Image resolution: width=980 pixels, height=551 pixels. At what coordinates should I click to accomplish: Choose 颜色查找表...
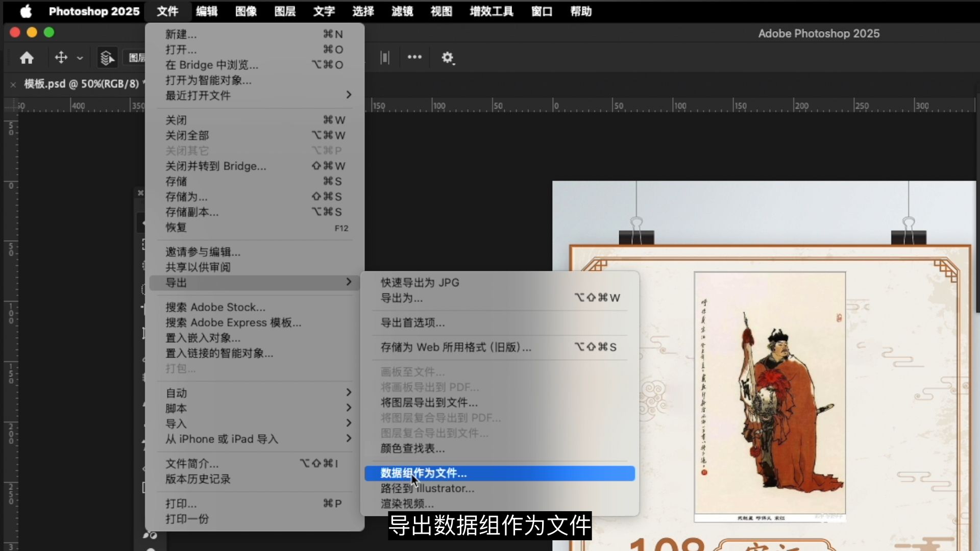[x=500, y=448]
